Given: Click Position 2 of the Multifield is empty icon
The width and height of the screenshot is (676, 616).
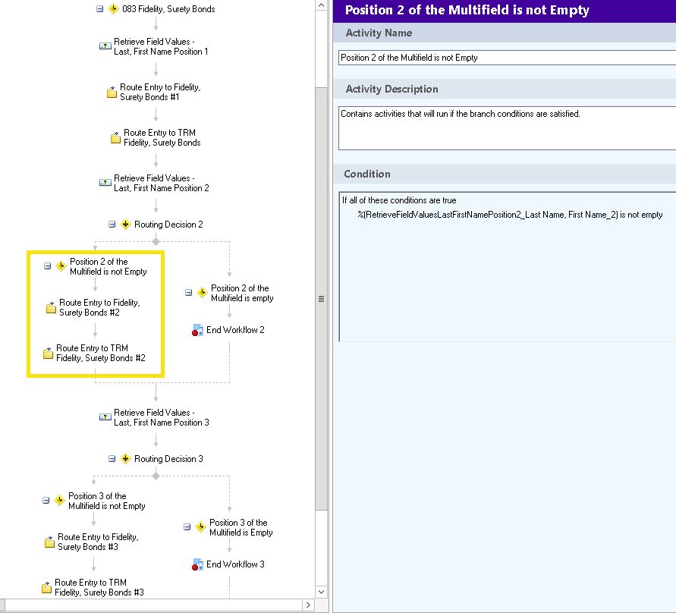Looking at the screenshot, I should coord(202,293).
